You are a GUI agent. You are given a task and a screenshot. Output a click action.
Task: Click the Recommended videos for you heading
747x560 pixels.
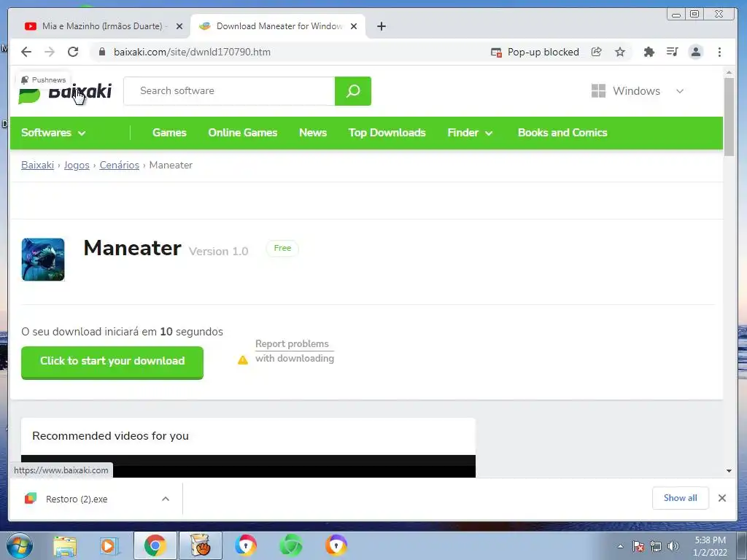[111, 436]
